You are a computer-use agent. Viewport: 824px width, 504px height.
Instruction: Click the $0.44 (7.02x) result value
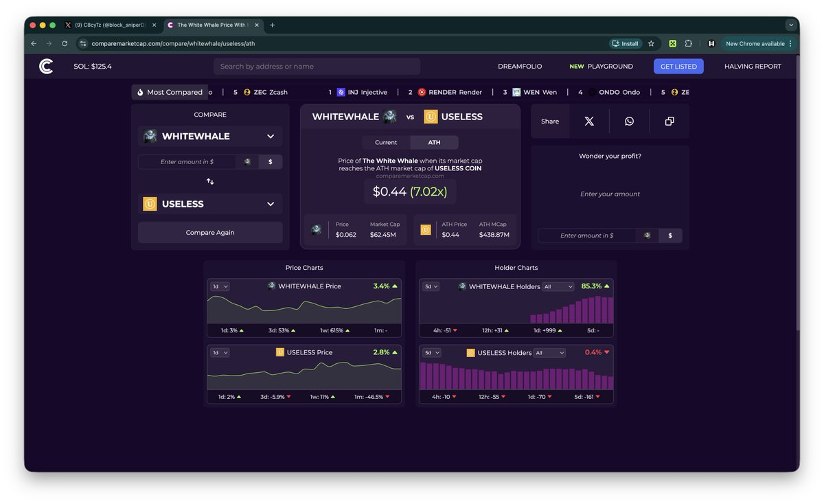410,192
